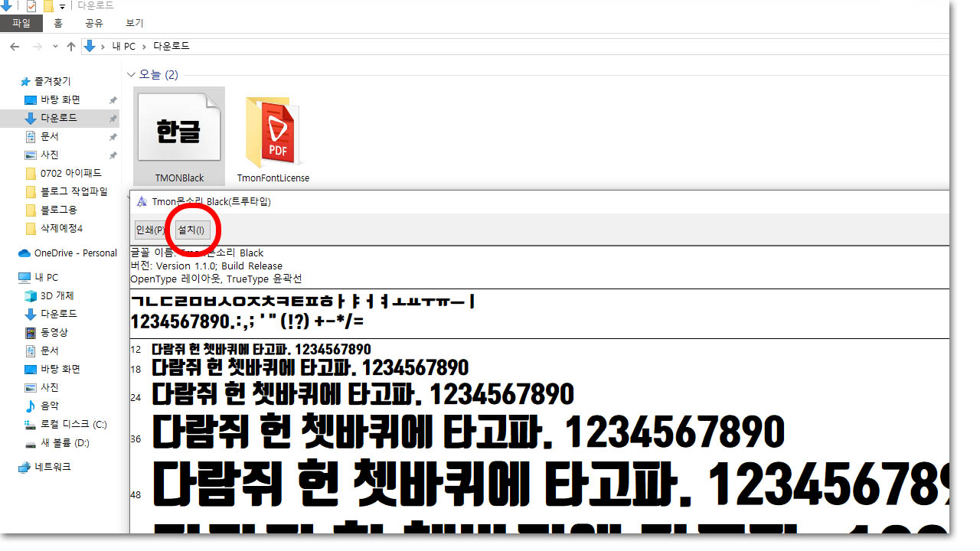Open the 음악 folder
980x551 pixels.
pos(50,406)
